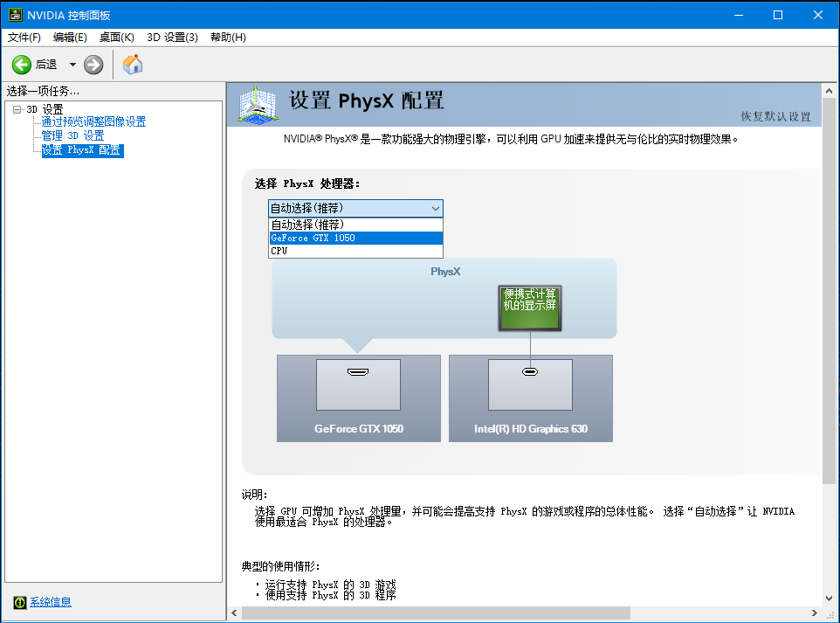Go to the Home page icon
The width and height of the screenshot is (840, 623).
click(133, 65)
